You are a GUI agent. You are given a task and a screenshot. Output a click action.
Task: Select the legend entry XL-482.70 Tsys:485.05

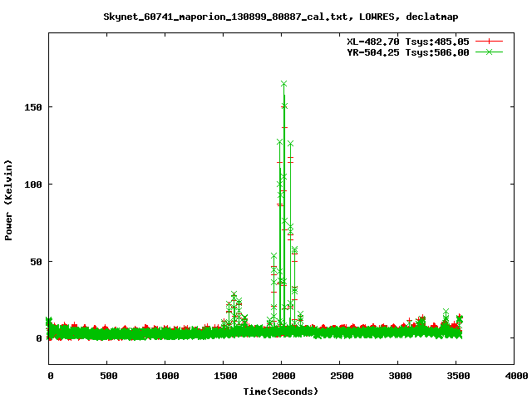408,42
